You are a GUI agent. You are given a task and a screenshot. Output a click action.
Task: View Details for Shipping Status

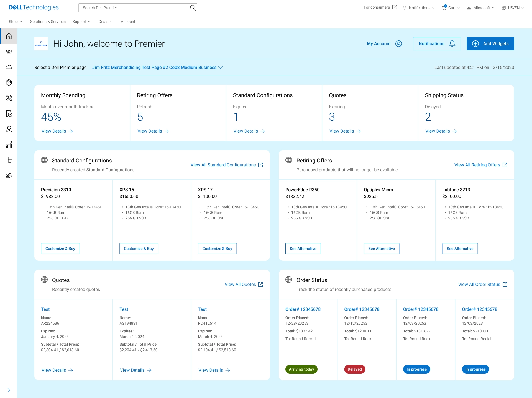click(441, 131)
